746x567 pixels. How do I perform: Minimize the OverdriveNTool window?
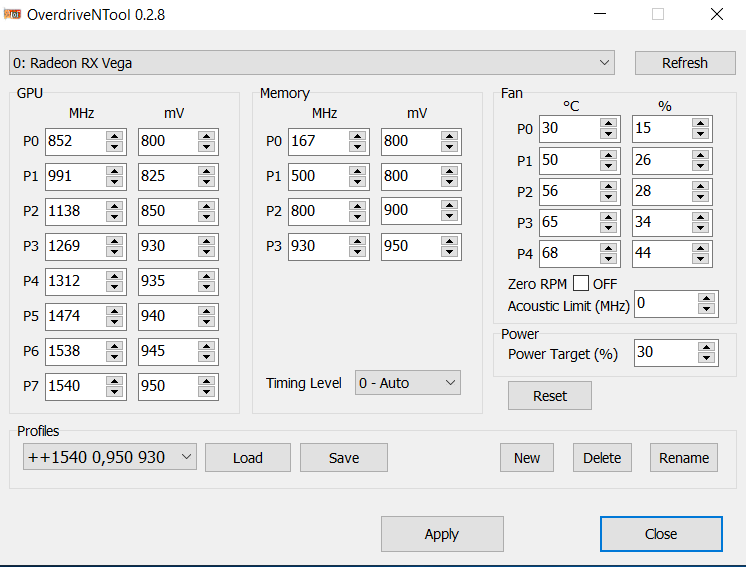pos(600,14)
